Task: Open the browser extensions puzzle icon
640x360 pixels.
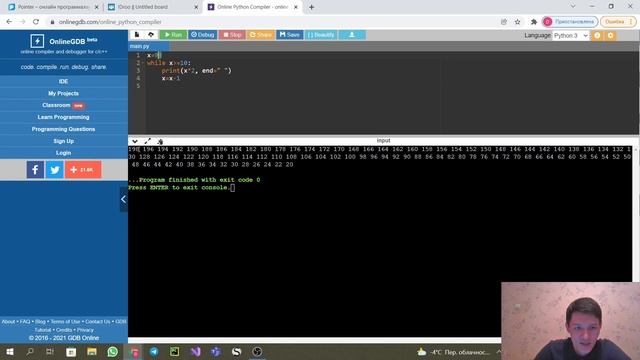Action: (533, 22)
